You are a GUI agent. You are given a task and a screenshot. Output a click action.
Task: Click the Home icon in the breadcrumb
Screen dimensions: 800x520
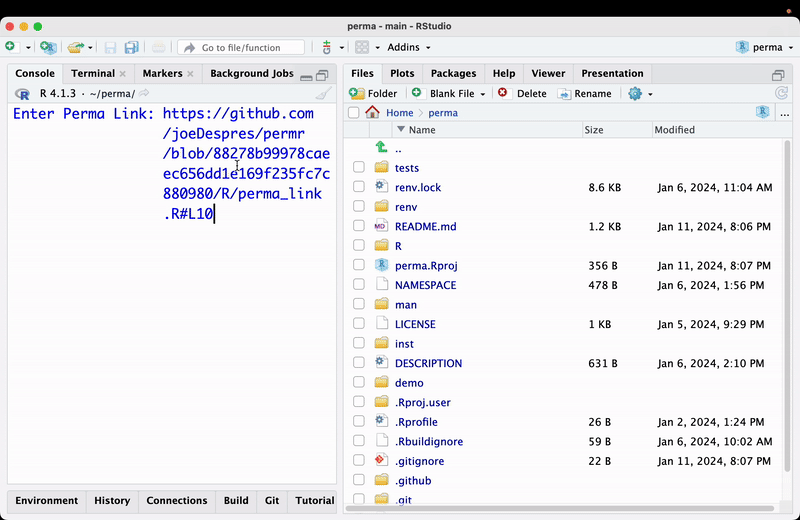point(372,112)
